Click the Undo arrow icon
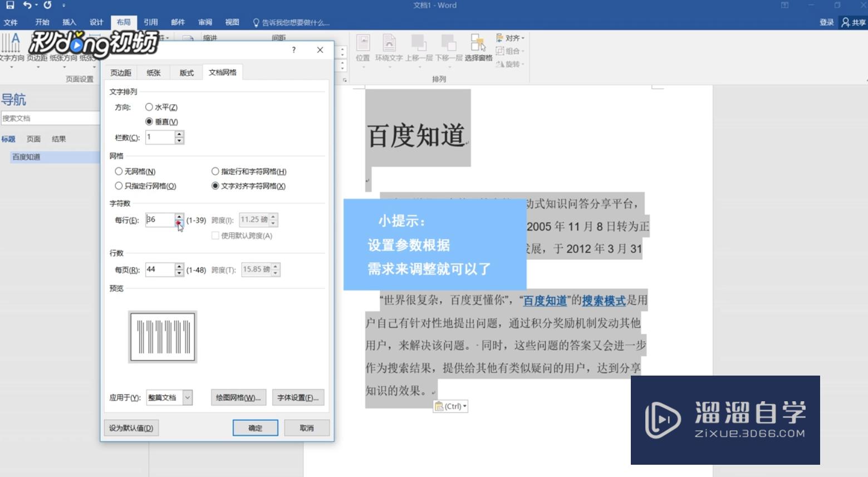The height and width of the screenshot is (477, 868). coord(27,5)
